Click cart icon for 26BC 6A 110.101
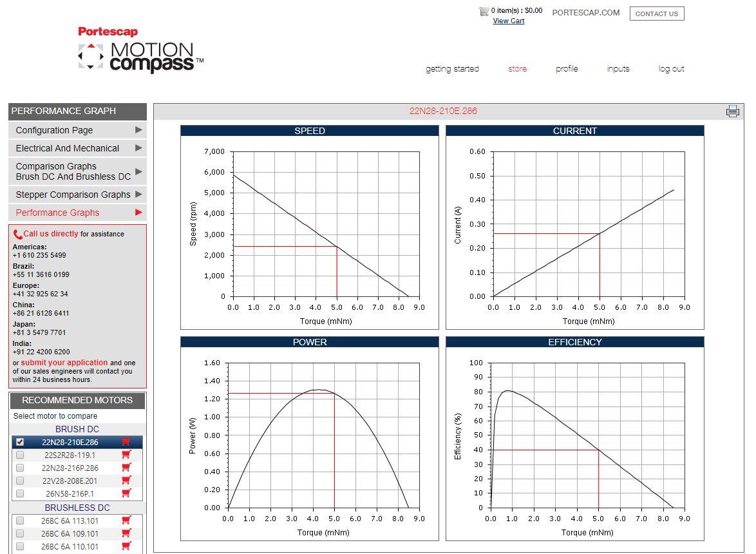The image size is (756, 554). [126, 546]
